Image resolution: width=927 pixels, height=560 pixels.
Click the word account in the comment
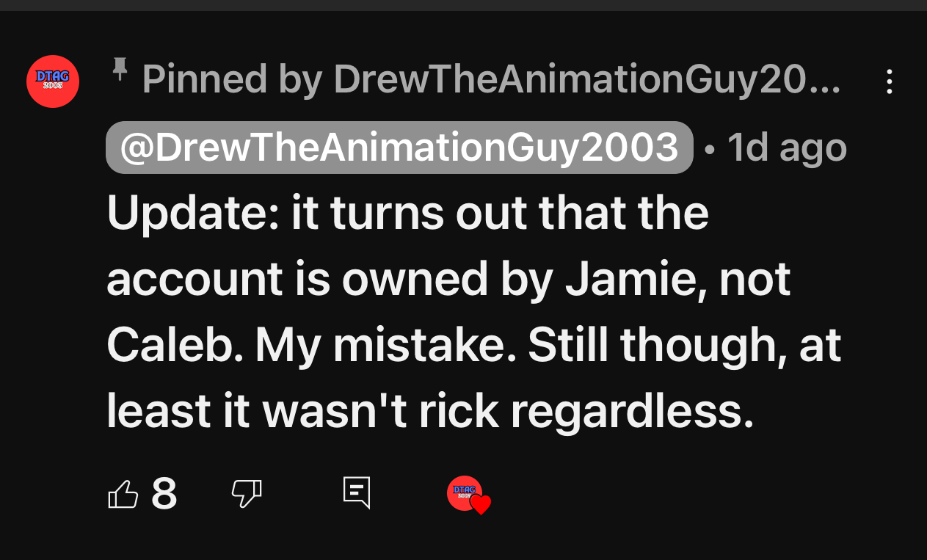coord(195,280)
